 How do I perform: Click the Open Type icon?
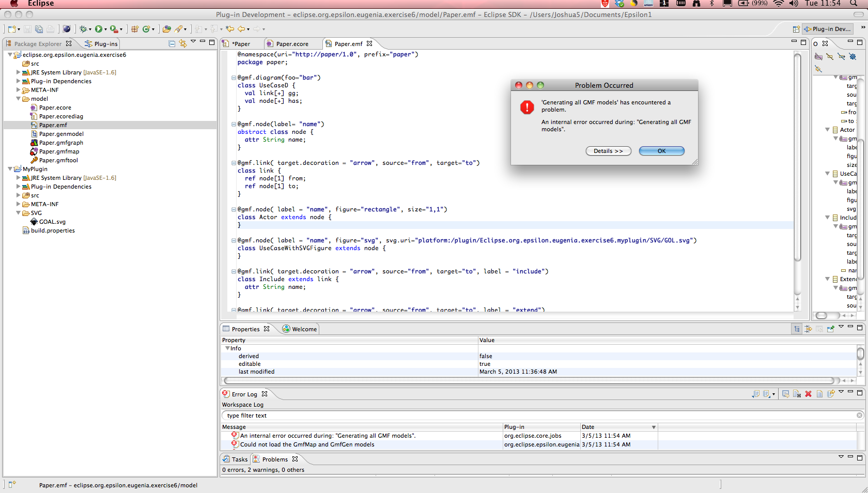166,29
